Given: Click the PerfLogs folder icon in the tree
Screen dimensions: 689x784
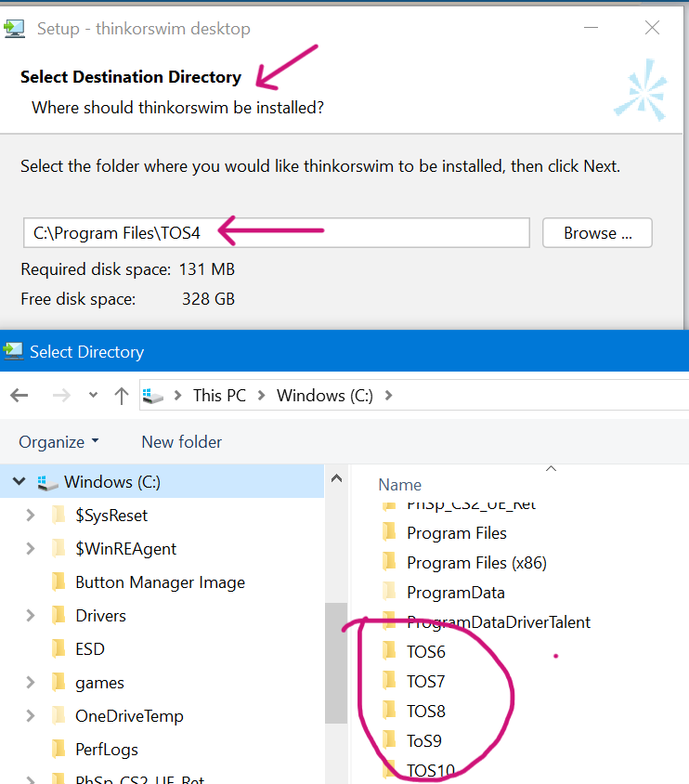Looking at the screenshot, I should (58, 749).
